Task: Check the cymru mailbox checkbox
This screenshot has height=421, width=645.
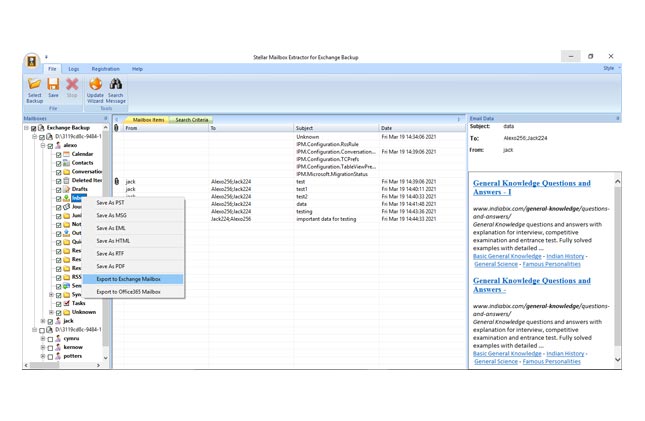Action: [50, 339]
